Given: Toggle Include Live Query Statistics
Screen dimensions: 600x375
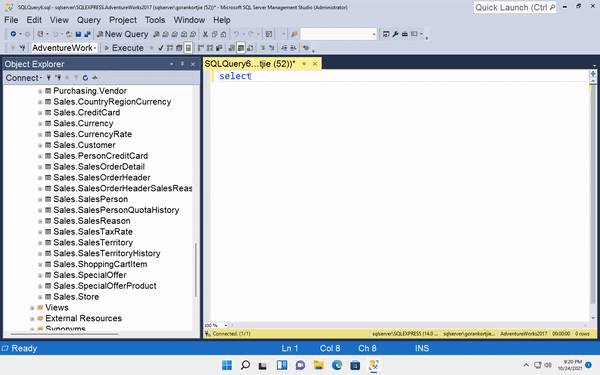Looking at the screenshot, I should [x=210, y=48].
